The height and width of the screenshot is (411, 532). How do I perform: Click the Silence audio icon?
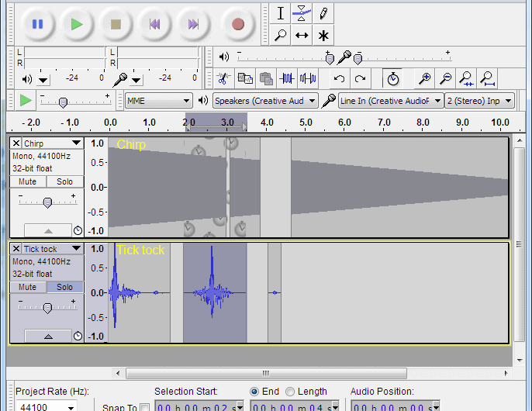click(308, 79)
